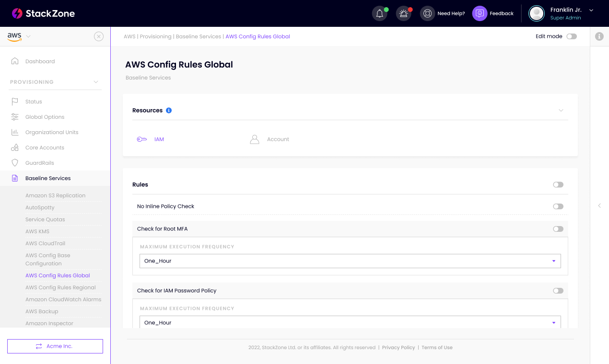Open Organizational Units menu item
This screenshot has width=609, height=364.
[x=52, y=132]
